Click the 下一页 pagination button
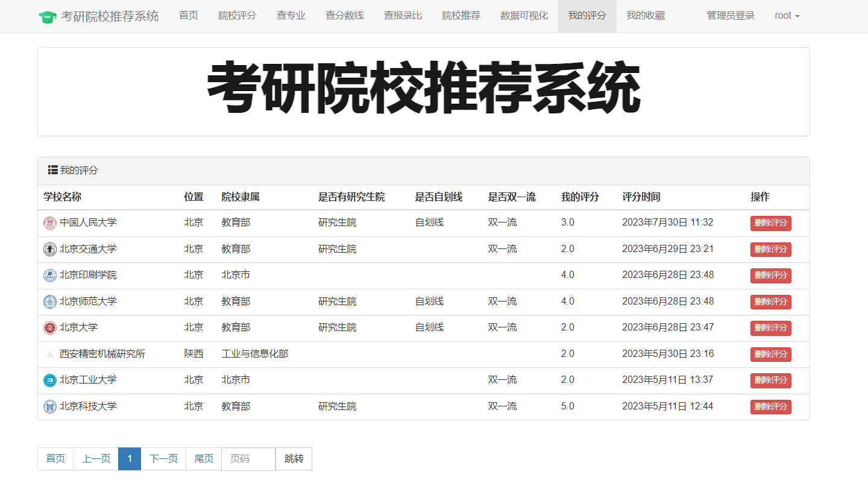Screen dimensions: 868x480 click(163, 459)
